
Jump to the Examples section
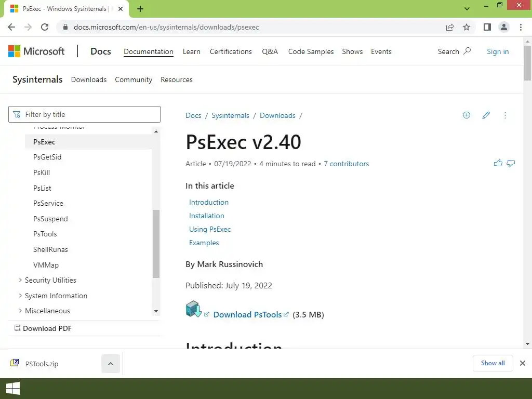204,243
